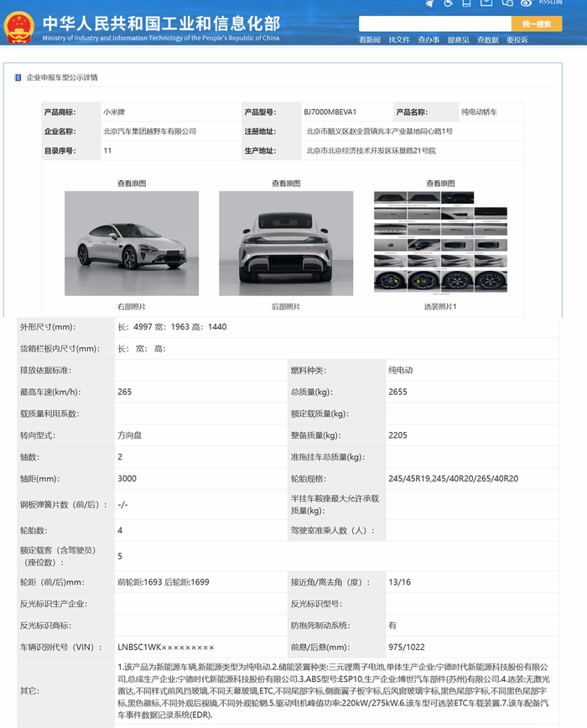Click the anti-lock brake value 有
The image size is (587, 728).
(392, 626)
